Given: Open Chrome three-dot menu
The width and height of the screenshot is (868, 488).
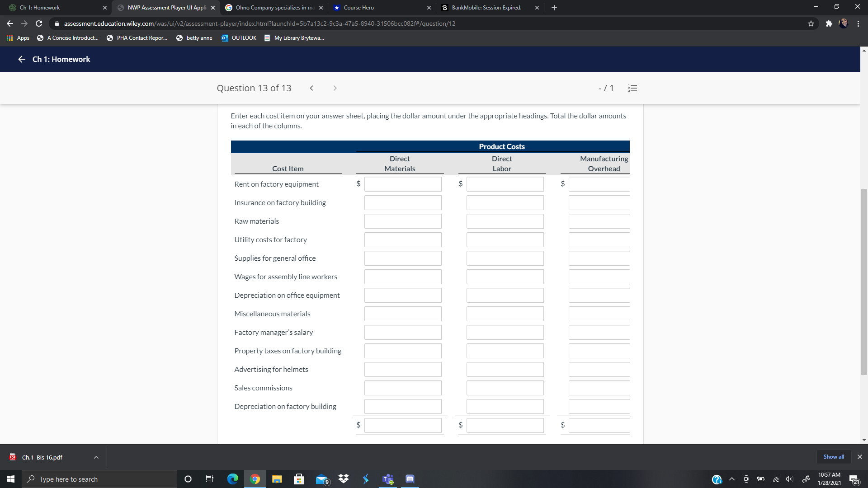Looking at the screenshot, I should click(858, 23).
